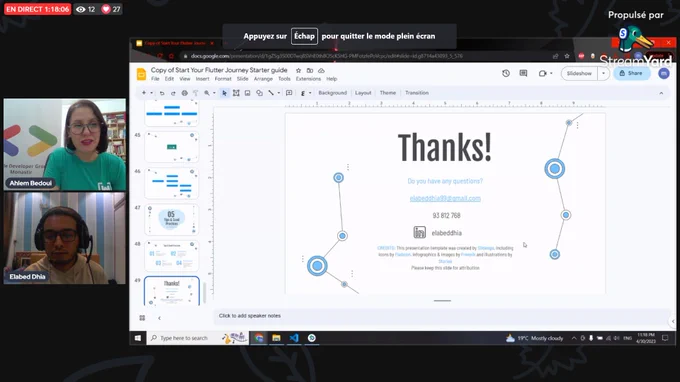Collapse the toolbar menus with the chevron
Screen dimensions: 680x382
(661, 93)
